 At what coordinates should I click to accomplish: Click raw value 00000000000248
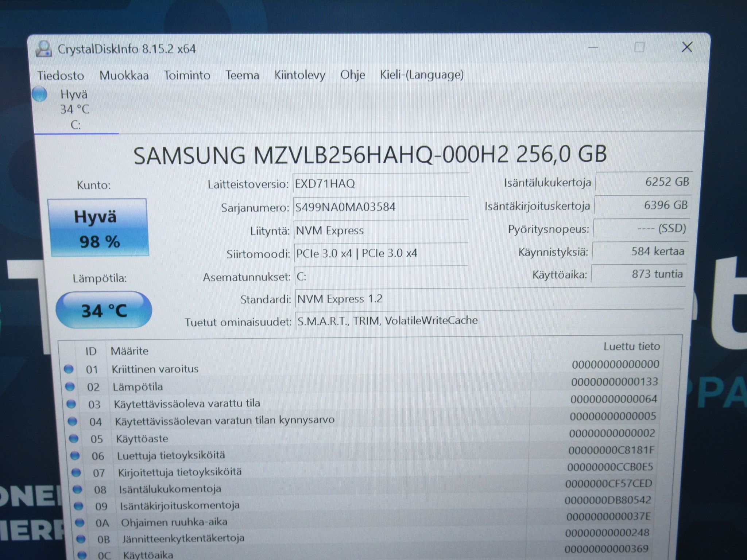click(607, 533)
